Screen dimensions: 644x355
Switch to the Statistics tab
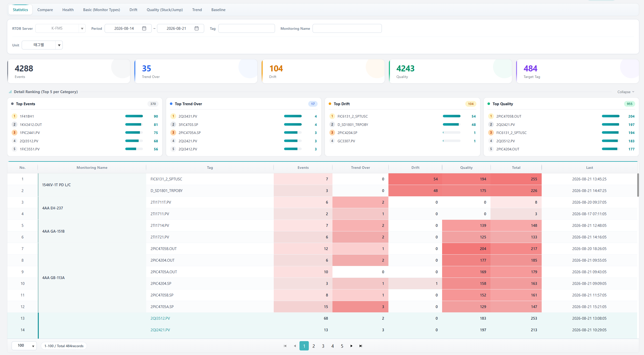coord(20,10)
